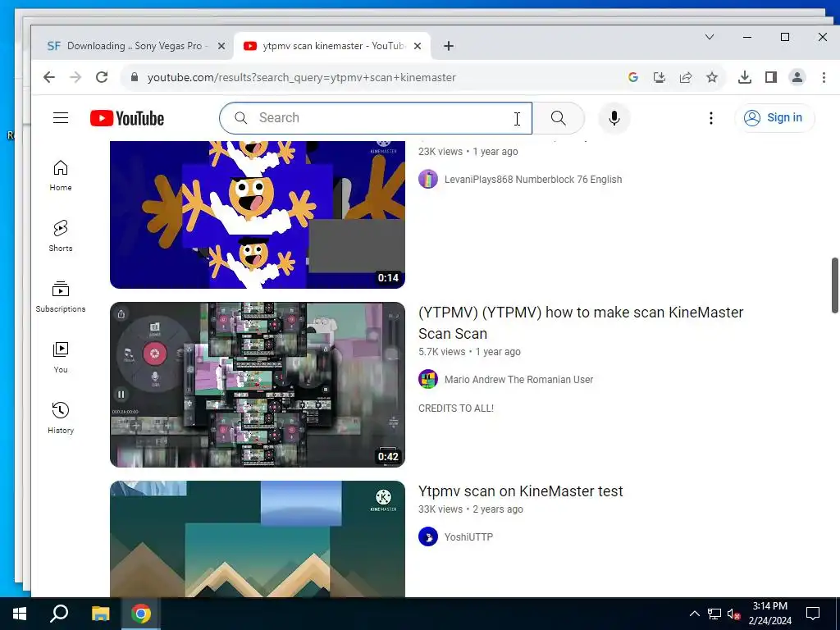
Task: Open the Ytpmv scan test mountain thumbnail
Action: 257,539
